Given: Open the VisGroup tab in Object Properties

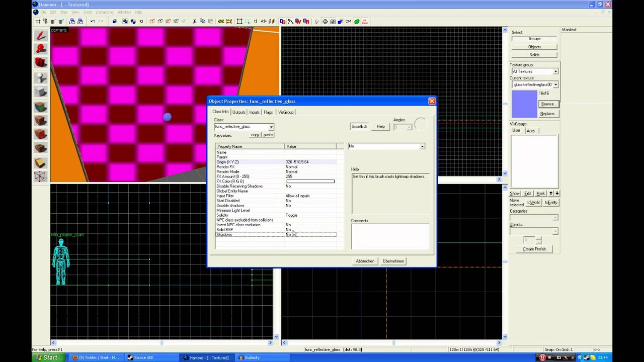Looking at the screenshot, I should (x=286, y=112).
